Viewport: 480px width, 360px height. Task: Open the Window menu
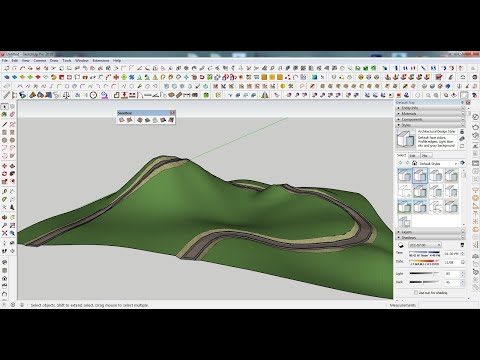click(x=82, y=61)
